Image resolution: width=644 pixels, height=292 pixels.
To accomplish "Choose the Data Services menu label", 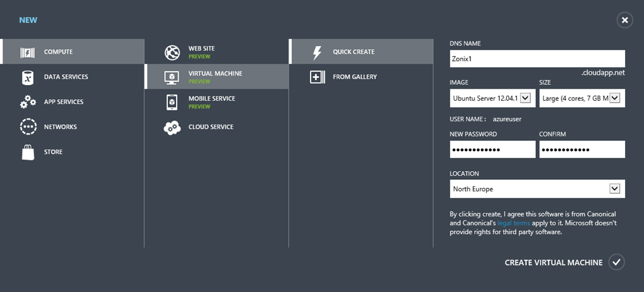I will click(x=66, y=77).
